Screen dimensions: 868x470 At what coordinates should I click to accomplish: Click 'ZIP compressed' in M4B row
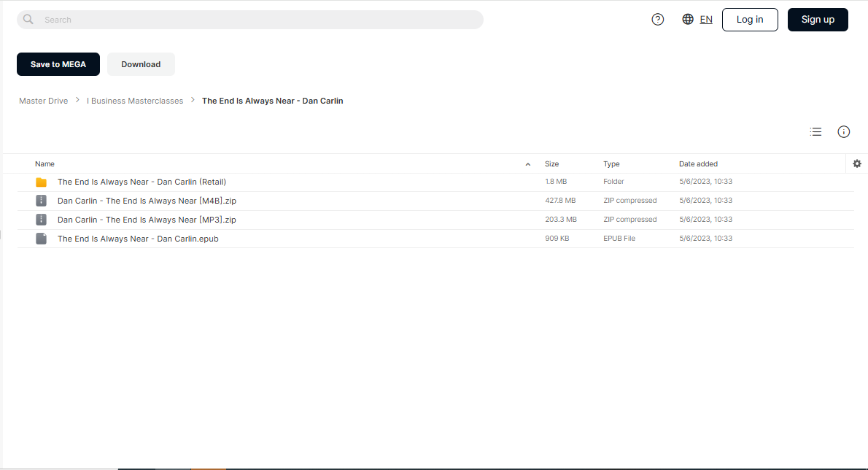[x=630, y=201]
